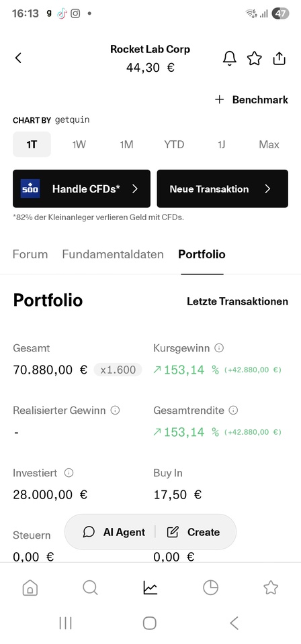The width and height of the screenshot is (301, 644).
Task: Add Rocket Lab to watchlist star
Action: pyautogui.click(x=254, y=58)
